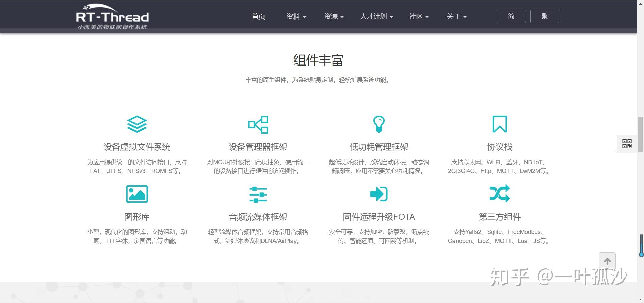Open the 首页 menu item
Image resolution: width=644 pixels, height=303 pixels.
coord(258,17)
